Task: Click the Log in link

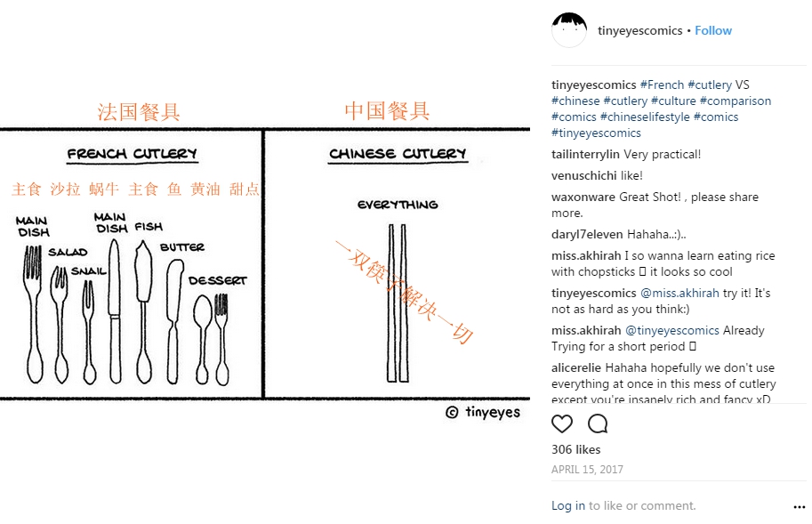Action: (568, 506)
